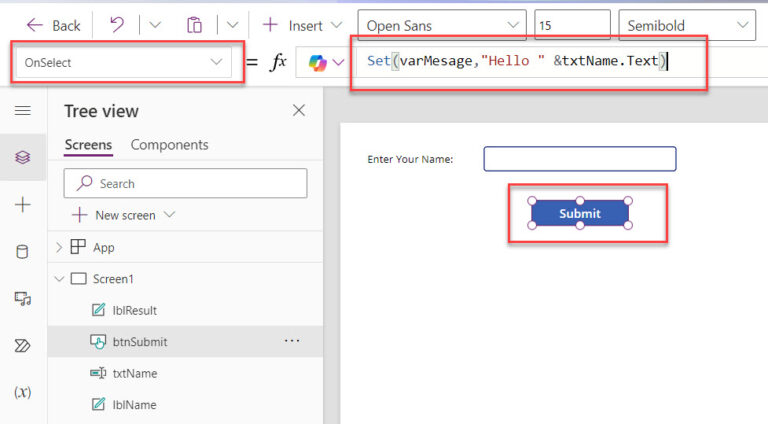Open the New screen dropdown chevron

pyautogui.click(x=169, y=214)
